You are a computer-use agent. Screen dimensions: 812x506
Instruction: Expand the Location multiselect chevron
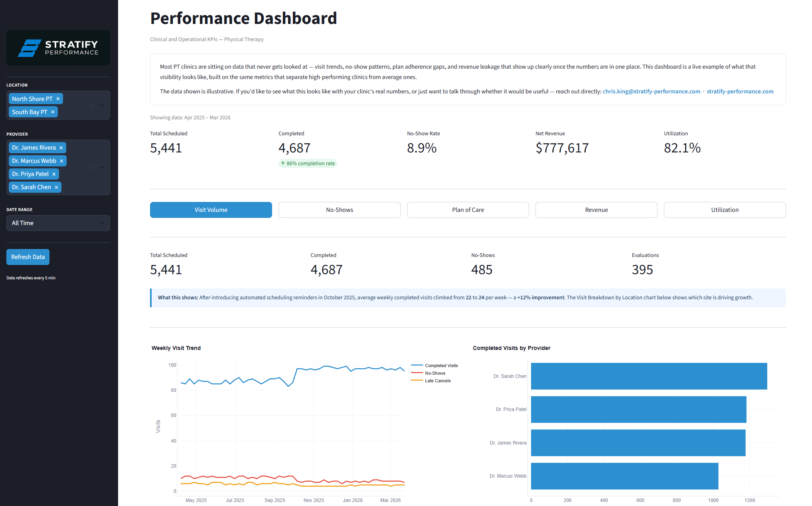click(102, 105)
